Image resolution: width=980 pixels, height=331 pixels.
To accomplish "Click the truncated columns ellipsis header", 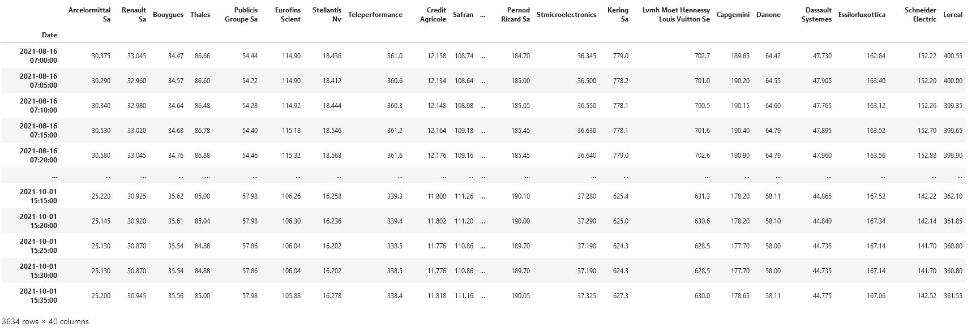I will click(x=482, y=15).
